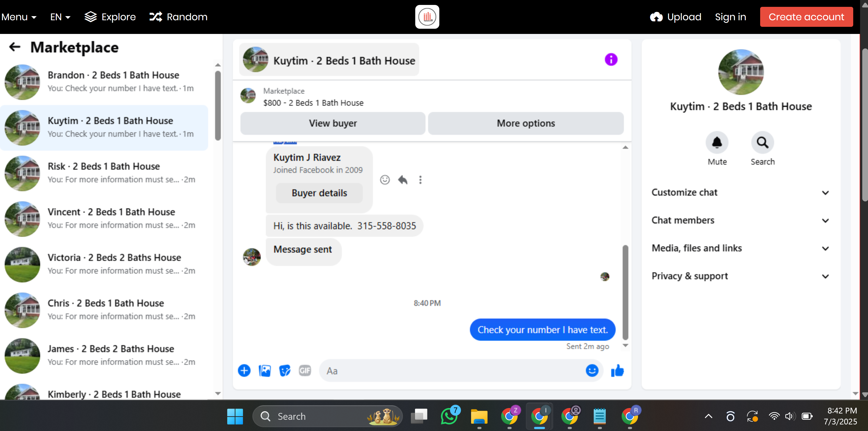Expand the Chat members section
Image resolution: width=868 pixels, height=431 pixels.
740,220
